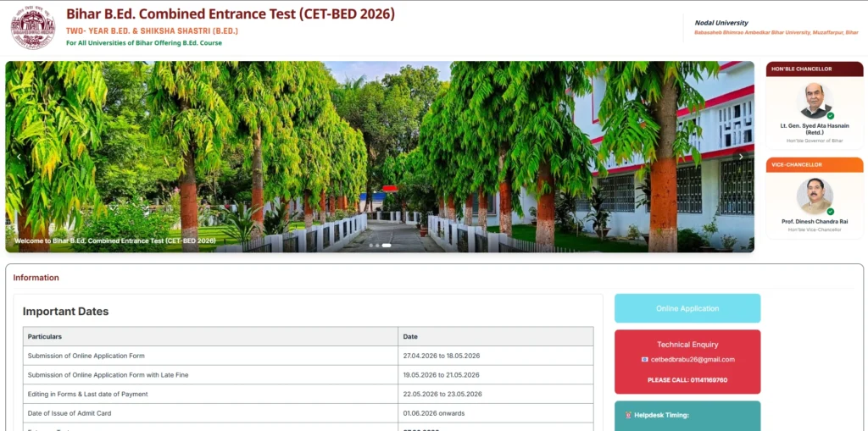Click Babasaheb Bhimrao Ambedkar Bihar University text
The height and width of the screenshot is (431, 868).
(x=776, y=33)
